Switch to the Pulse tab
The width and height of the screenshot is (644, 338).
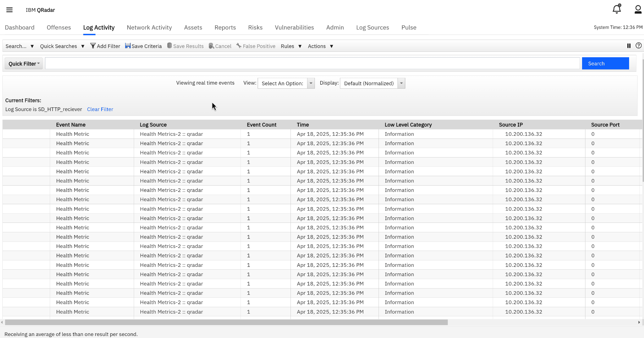409,27
